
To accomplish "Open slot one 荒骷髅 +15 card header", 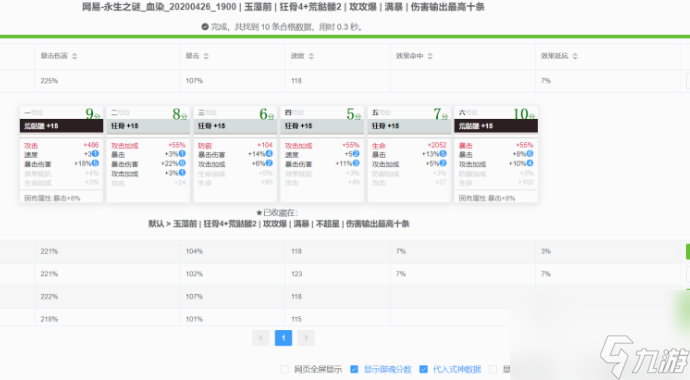I will tap(61, 126).
